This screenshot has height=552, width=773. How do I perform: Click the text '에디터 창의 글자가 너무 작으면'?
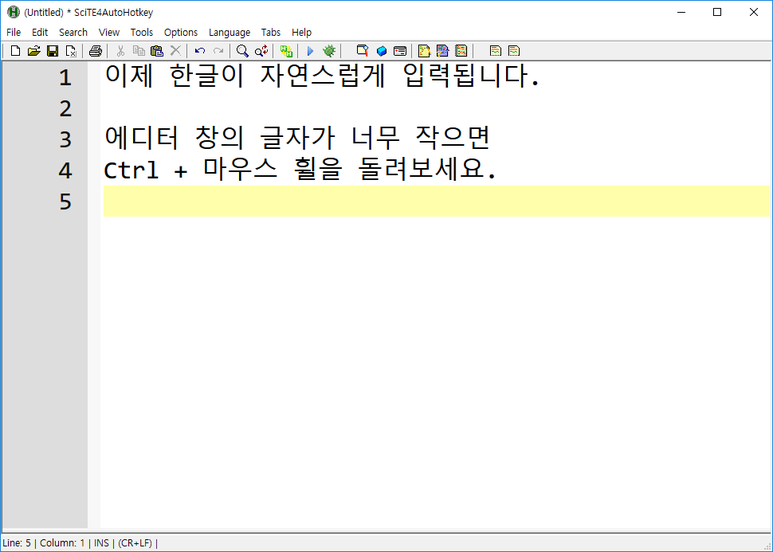[x=297, y=138]
